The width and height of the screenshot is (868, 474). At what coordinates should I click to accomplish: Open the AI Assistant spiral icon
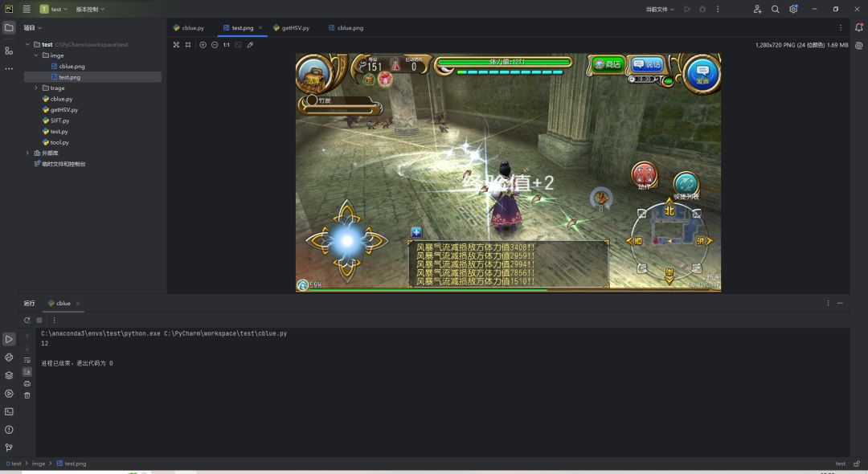coord(858,45)
